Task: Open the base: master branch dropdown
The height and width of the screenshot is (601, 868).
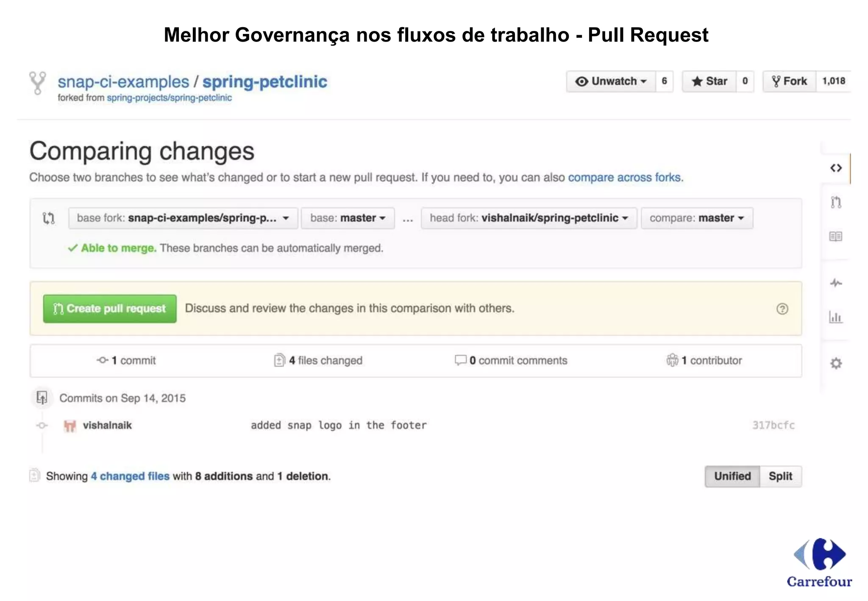Action: click(348, 218)
